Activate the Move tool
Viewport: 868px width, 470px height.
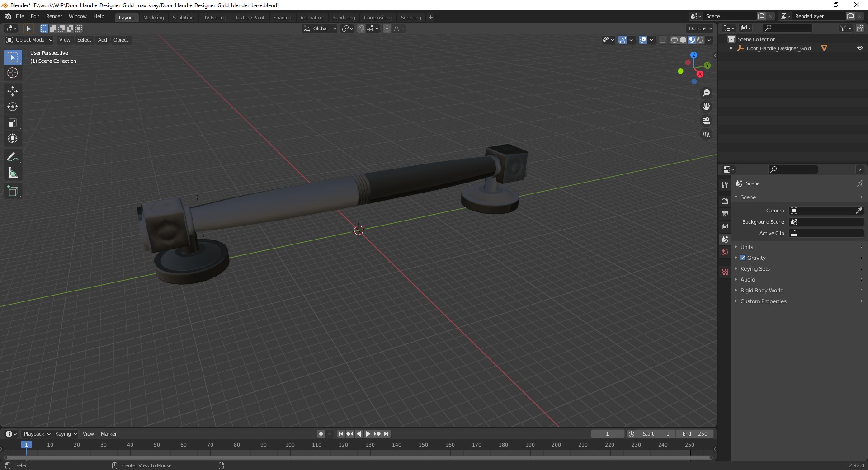13,91
